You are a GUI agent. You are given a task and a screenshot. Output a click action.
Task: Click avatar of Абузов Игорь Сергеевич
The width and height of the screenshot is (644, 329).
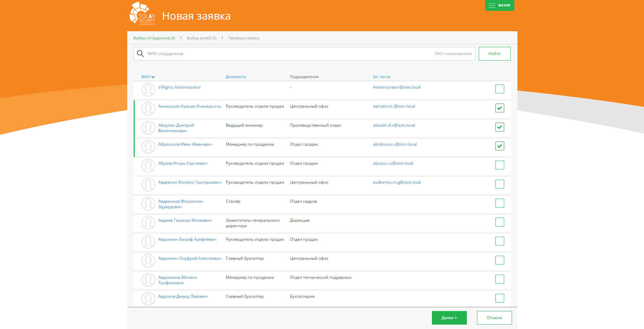point(148,166)
